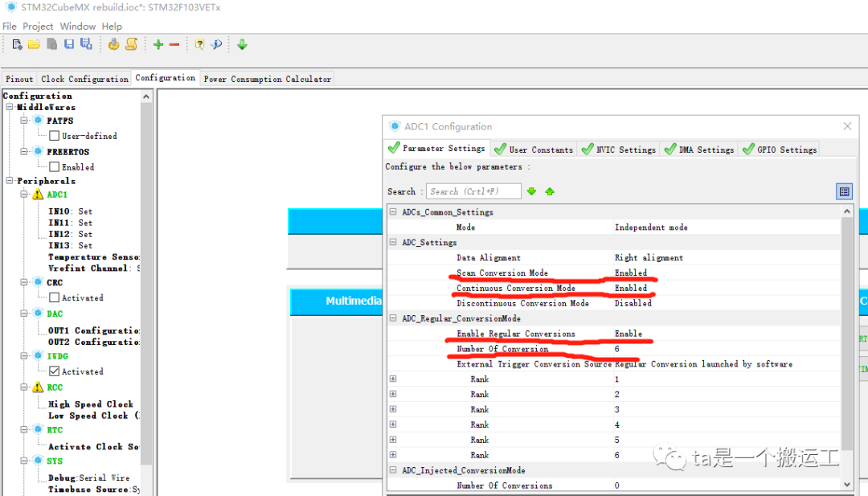Collapse the ADCs_Common_Settings group
The image size is (868, 496).
pyautogui.click(x=393, y=211)
